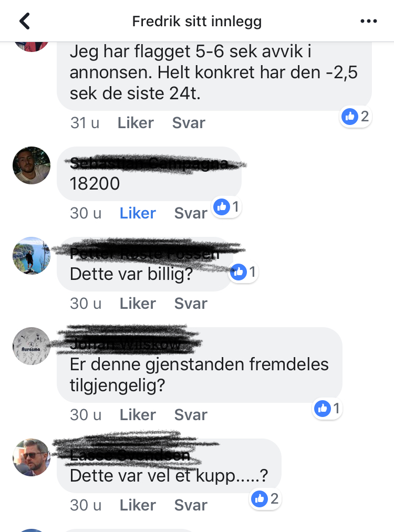Go back using the header back arrow
The image size is (394, 532).
[x=25, y=21]
